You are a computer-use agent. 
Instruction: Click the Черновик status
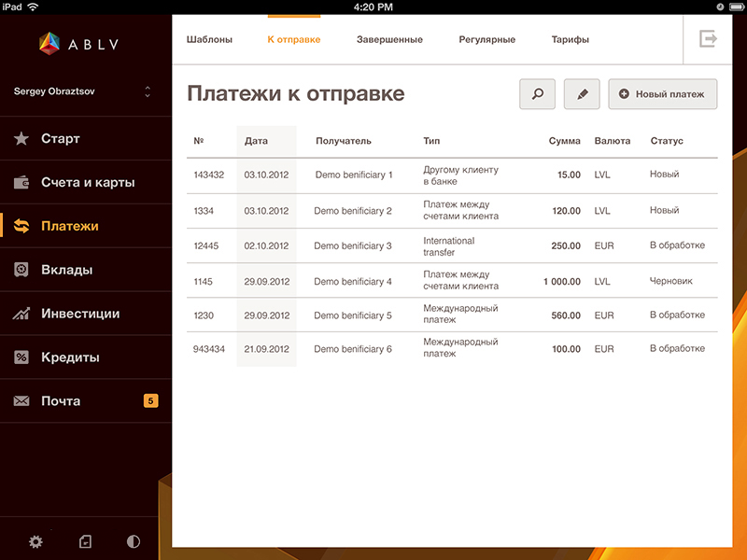[670, 281]
